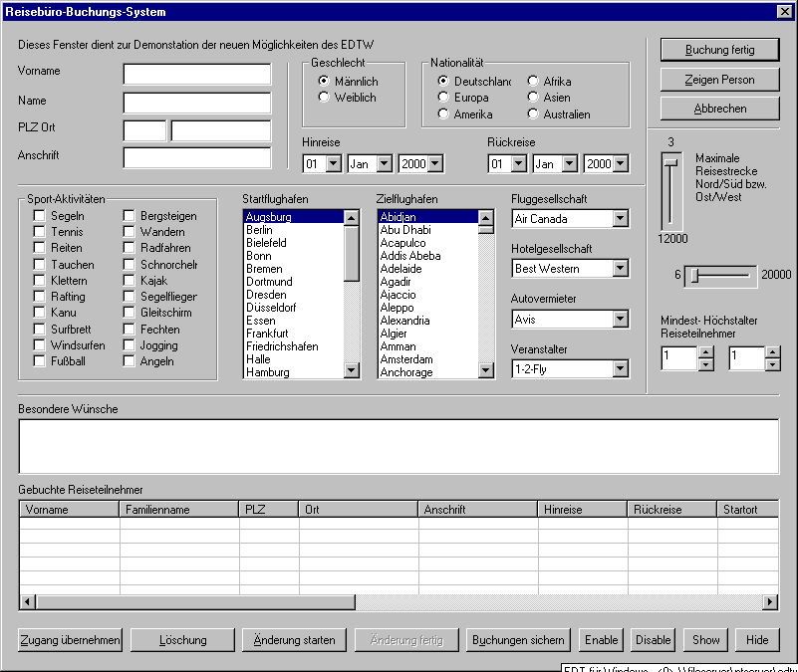Image resolution: width=798 pixels, height=672 pixels.
Task: Click up arrow of Mindestalter spinner
Action: 705,352
